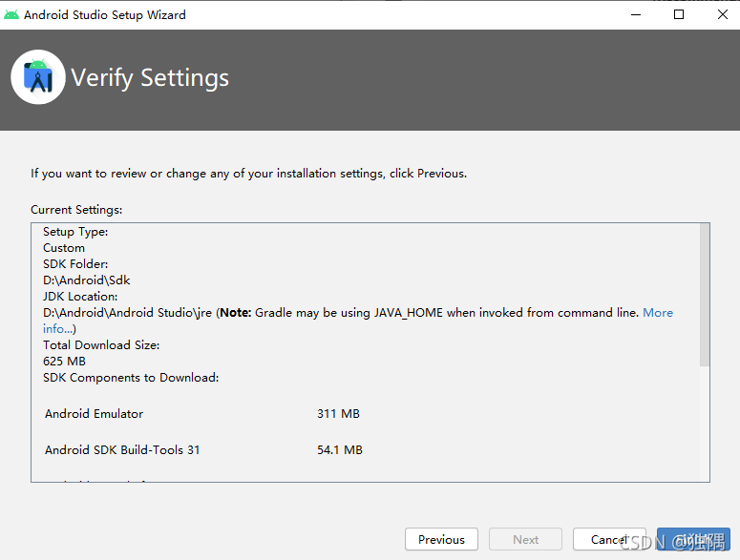This screenshot has width=740, height=560.
Task: Click the Previous button
Action: (x=441, y=539)
